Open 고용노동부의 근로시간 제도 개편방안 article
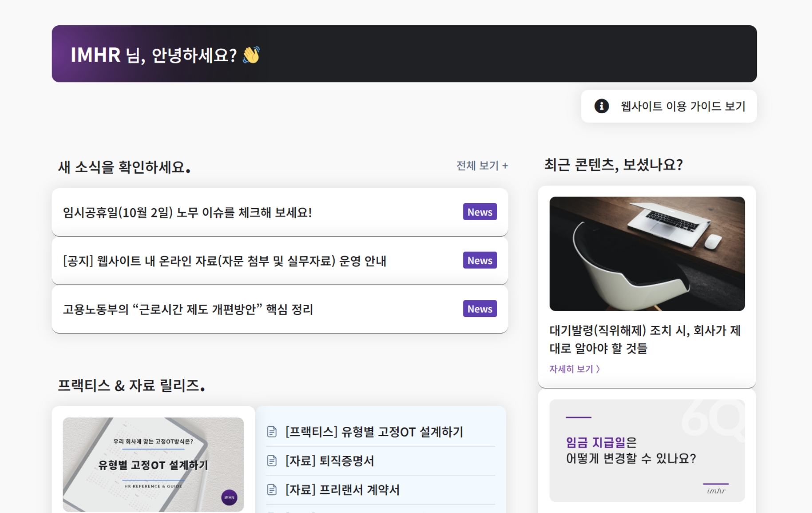Viewport: 812px width, 513px height. pos(188,309)
